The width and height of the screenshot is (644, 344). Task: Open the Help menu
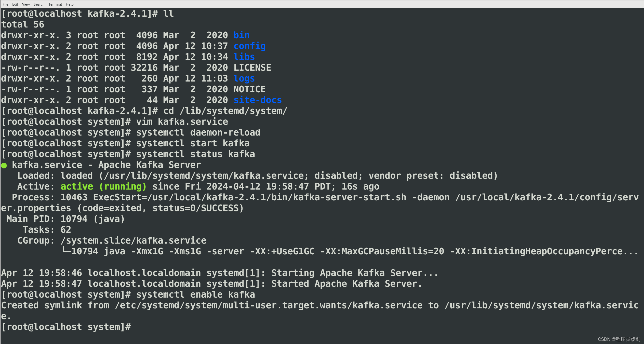[x=70, y=4]
